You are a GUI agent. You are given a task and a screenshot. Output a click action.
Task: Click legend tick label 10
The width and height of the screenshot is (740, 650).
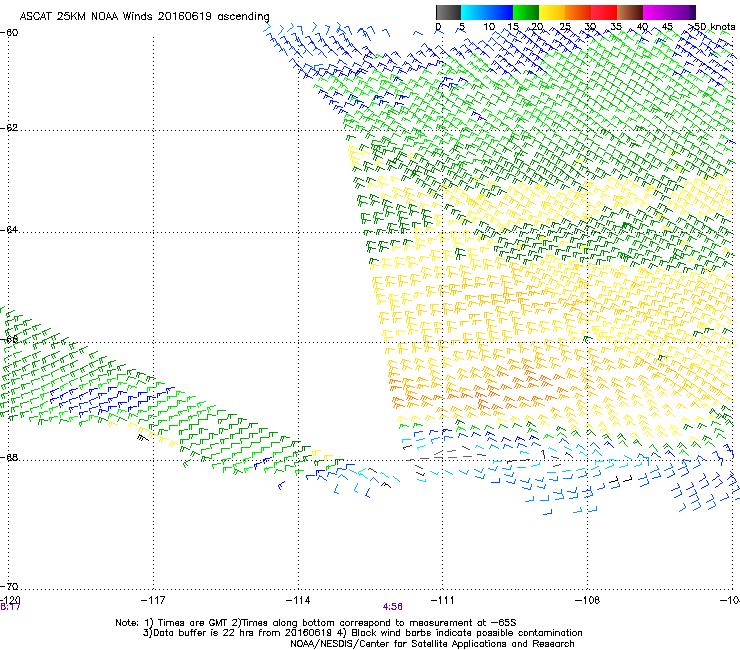[x=489, y=27]
